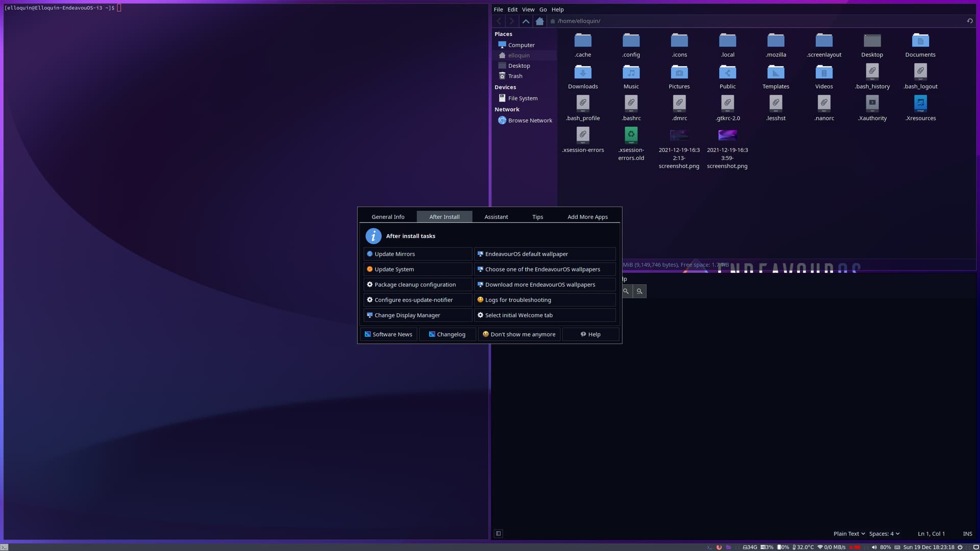980x551 pixels.
Task: Open Logs for troubleshooting
Action: point(545,300)
